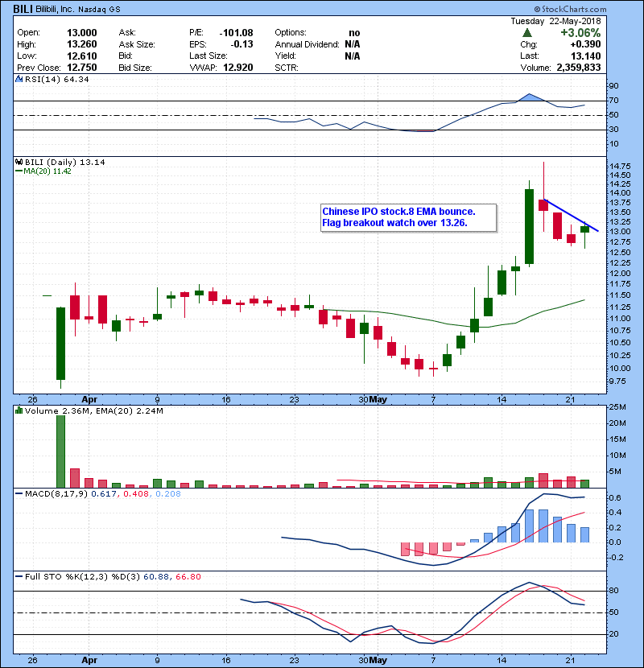644x668 pixels.
Task: Click the volume bars icon beside Volume label
Action: (19, 410)
